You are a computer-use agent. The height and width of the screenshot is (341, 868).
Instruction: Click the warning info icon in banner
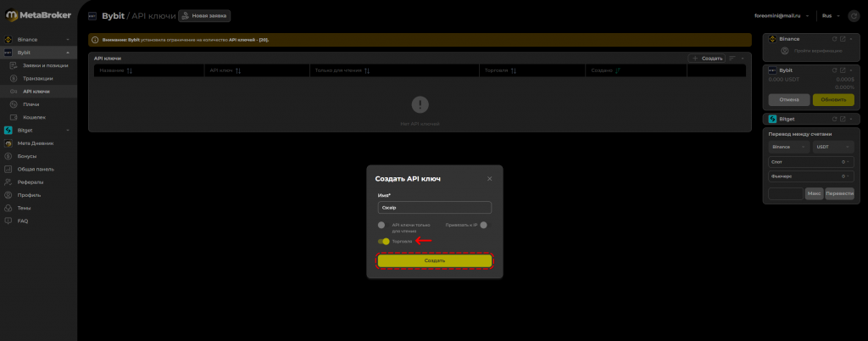pos(95,40)
